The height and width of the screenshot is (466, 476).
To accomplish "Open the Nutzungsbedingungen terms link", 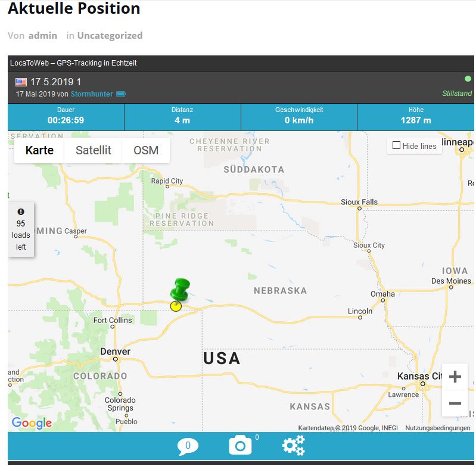I will (438, 428).
